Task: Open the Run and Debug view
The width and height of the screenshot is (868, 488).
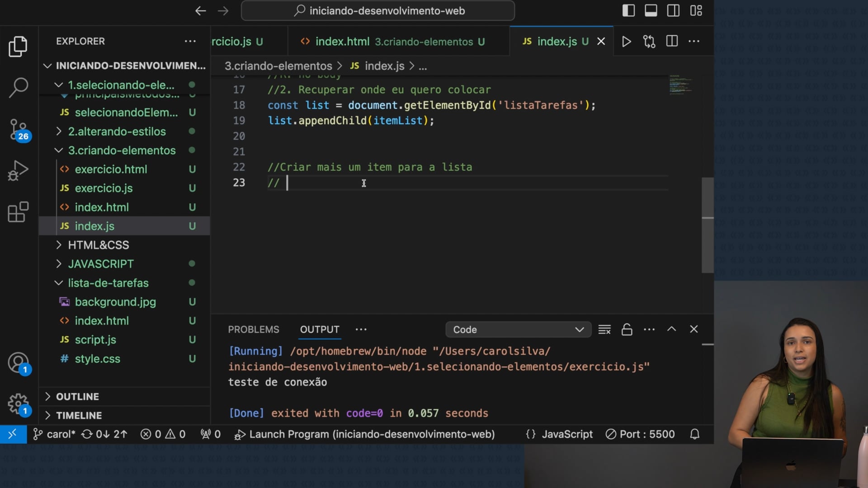Action: (19, 171)
